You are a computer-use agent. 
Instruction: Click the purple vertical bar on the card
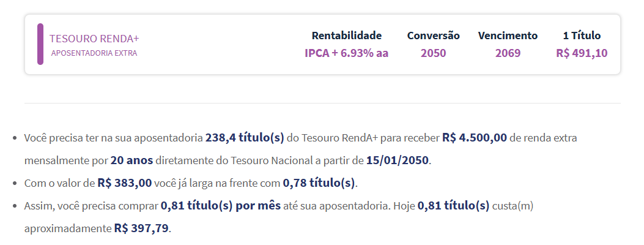[40, 44]
